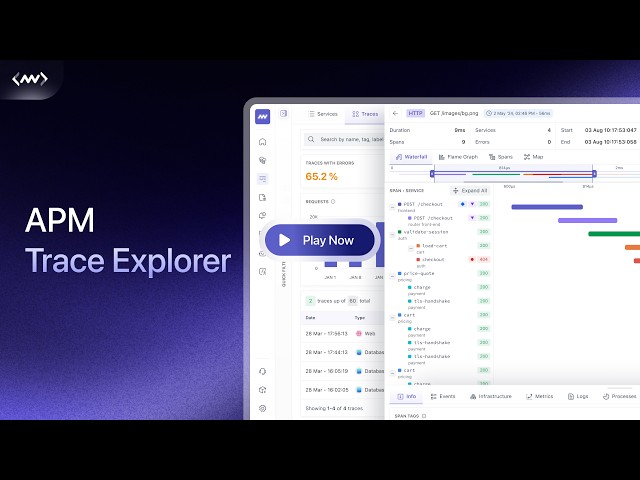Open the purple dropdown arrow on the router front-end row
This screenshot has height=480, width=640.
click(x=472, y=218)
